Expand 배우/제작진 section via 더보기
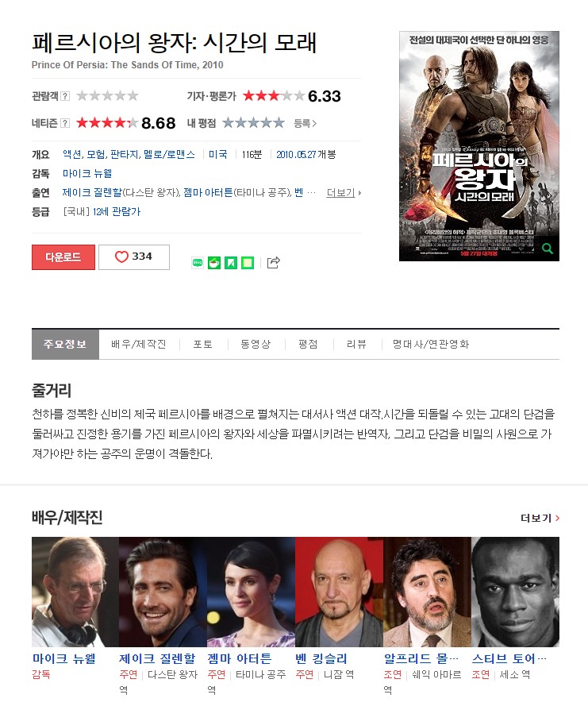 point(540,519)
